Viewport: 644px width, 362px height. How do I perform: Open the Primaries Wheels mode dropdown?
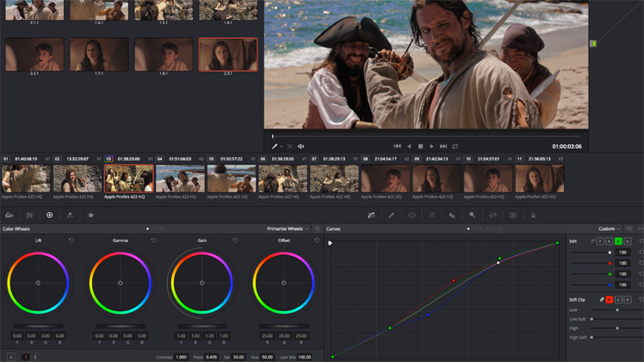pos(288,229)
